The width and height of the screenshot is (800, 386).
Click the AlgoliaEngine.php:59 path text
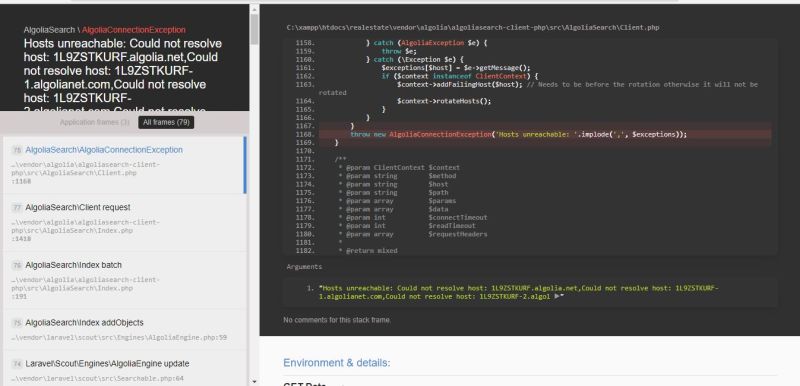119,338
